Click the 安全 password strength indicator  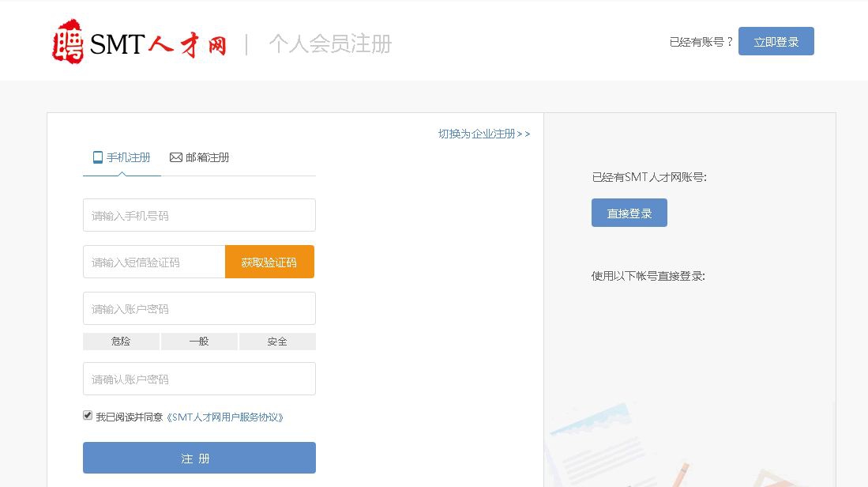(x=277, y=342)
